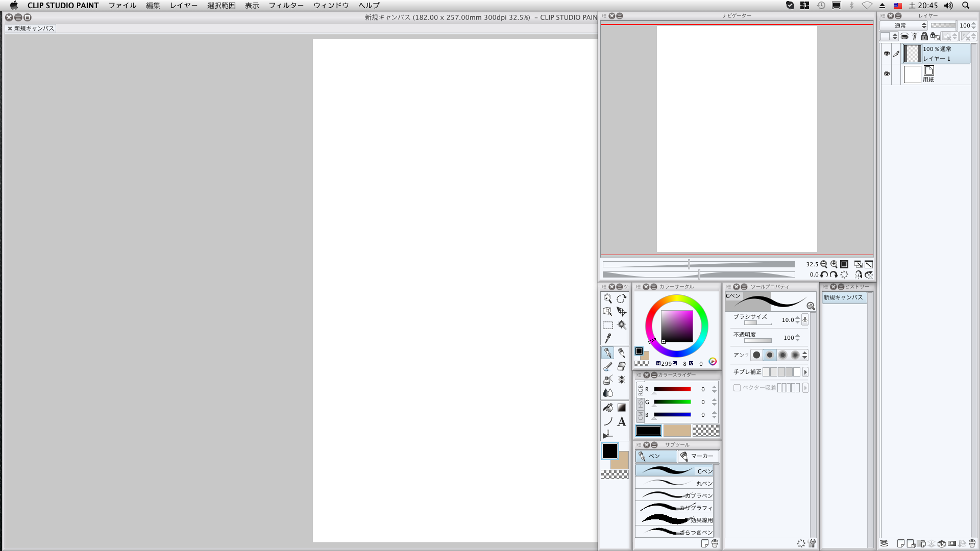Select the Auto select magic wand tool
Viewport: 980px width, 551px height.
(622, 325)
